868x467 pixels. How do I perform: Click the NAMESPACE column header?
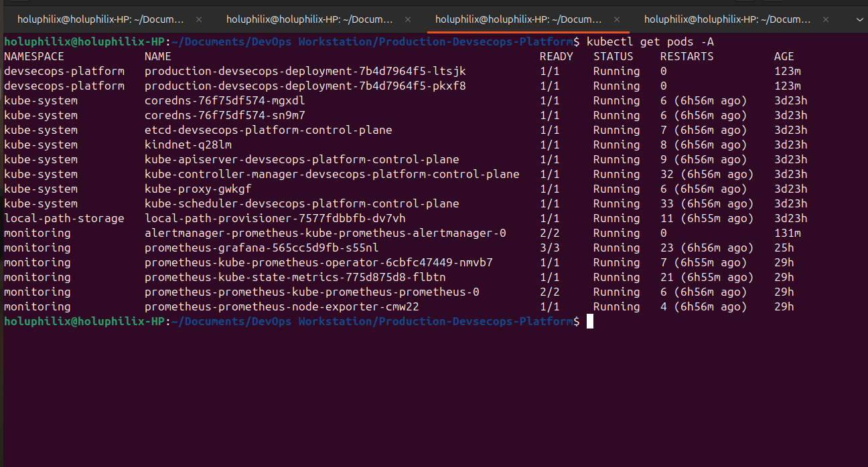(34, 56)
